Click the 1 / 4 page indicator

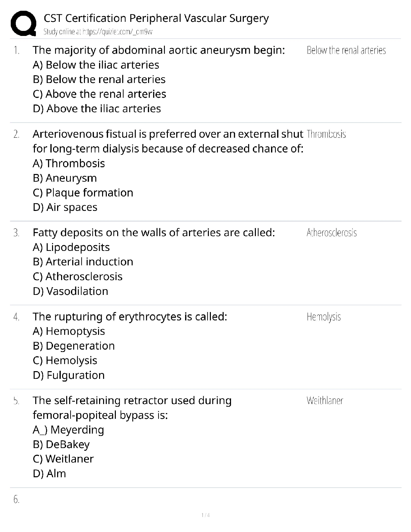[205, 515]
